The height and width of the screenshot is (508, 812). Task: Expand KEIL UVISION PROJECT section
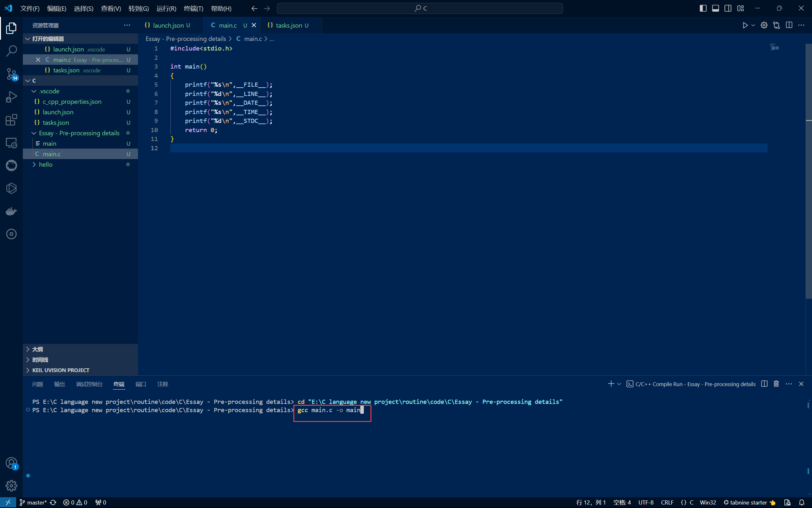[28, 370]
